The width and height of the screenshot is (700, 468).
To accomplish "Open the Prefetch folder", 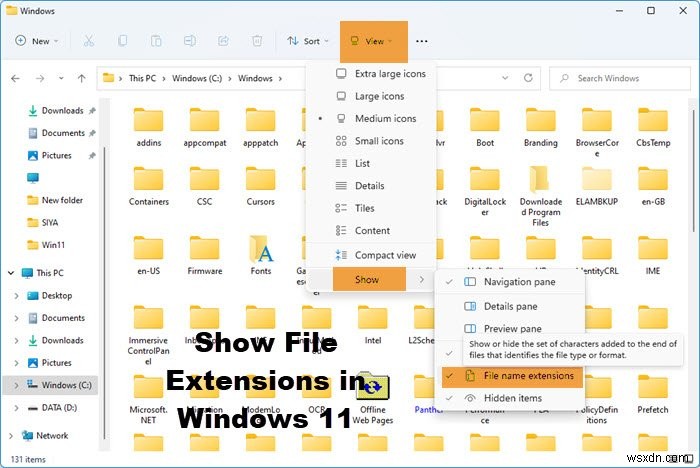I will [x=653, y=395].
